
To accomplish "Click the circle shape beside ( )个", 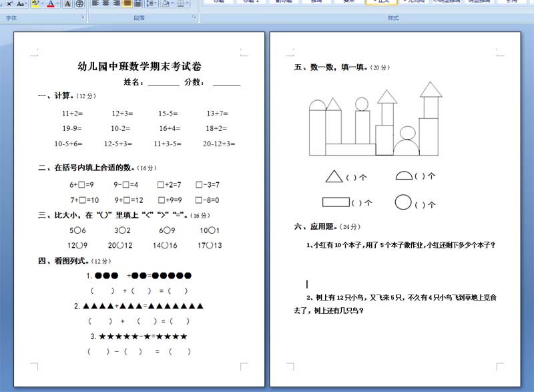I will [x=403, y=202].
